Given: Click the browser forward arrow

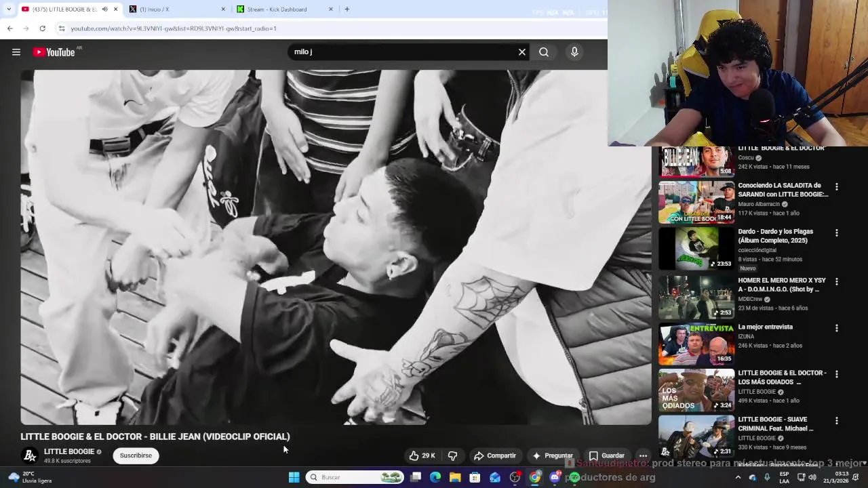Looking at the screenshot, I should [26, 28].
